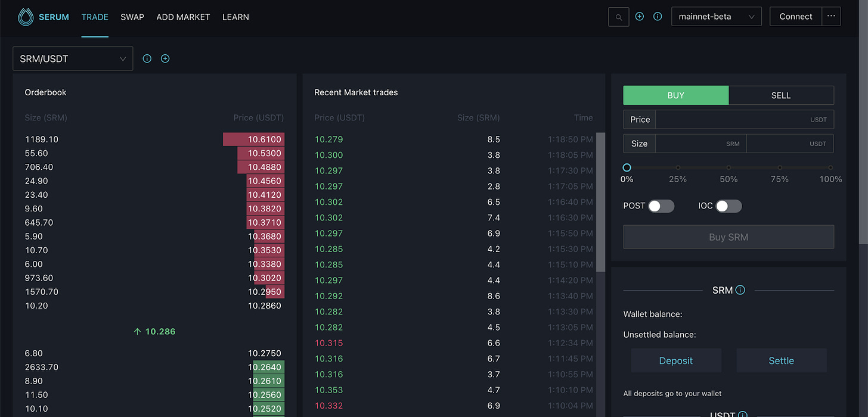Screen dimensions: 868x417
Task: Click trade time 1:18:50 PM
Action: pos(571,139)
